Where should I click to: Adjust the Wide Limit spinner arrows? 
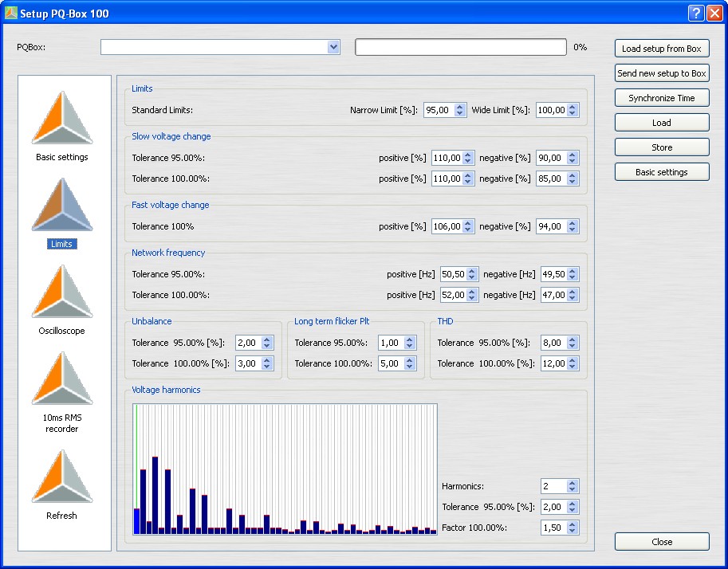572,110
